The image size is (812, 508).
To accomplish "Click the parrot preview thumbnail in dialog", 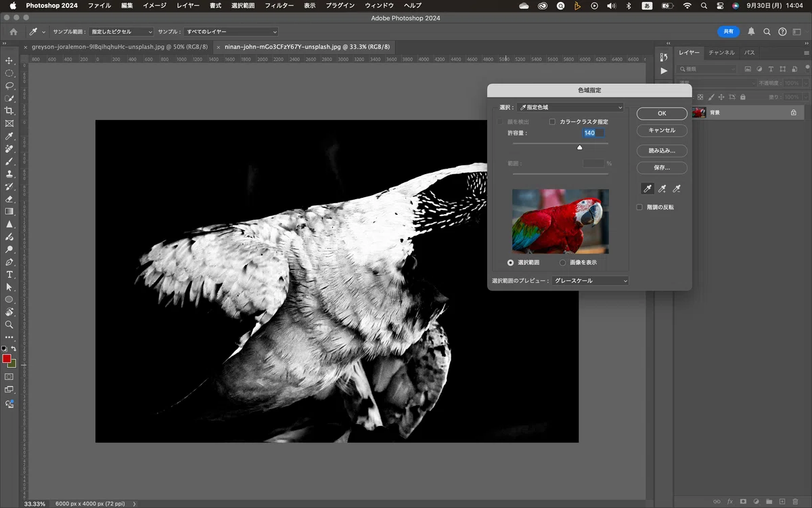I will (x=560, y=221).
